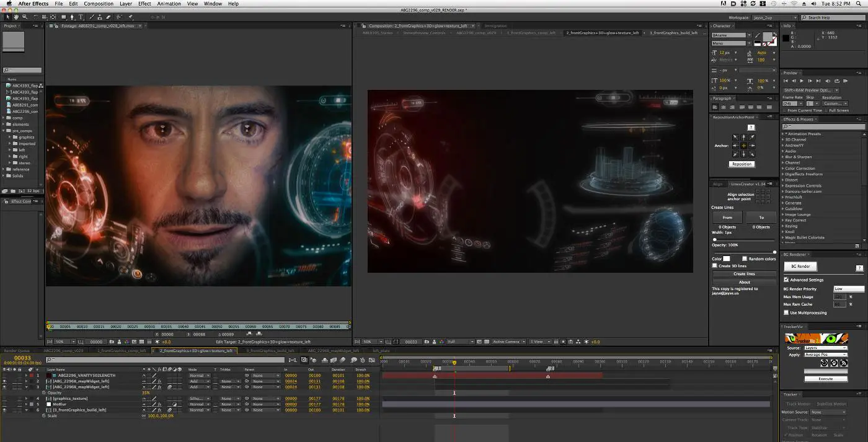868x442 pixels.
Task: Select the Hand tool in toolbar
Action: (x=16, y=17)
